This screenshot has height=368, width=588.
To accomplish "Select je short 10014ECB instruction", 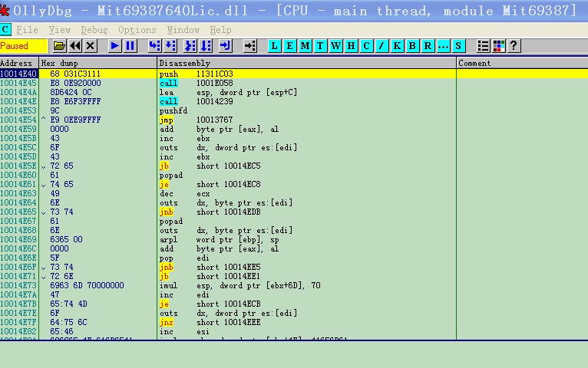I will (x=210, y=304).
